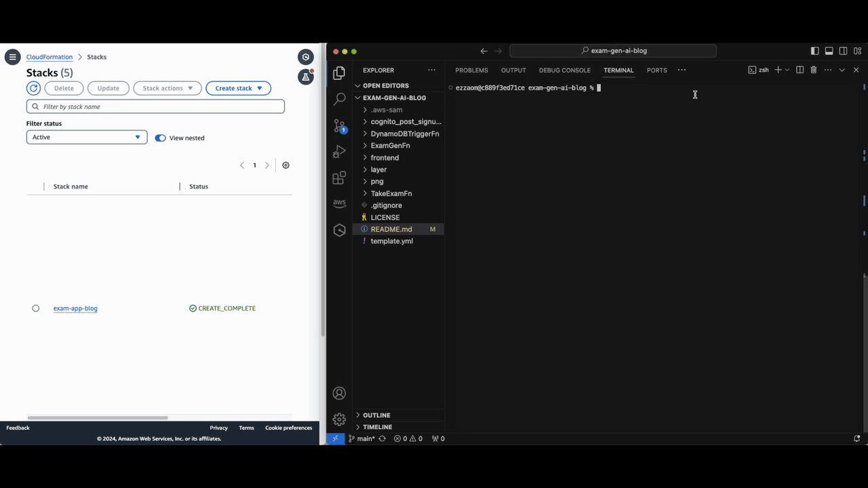Open the Stack actions dropdown
This screenshot has width=868, height=488.
coord(167,88)
